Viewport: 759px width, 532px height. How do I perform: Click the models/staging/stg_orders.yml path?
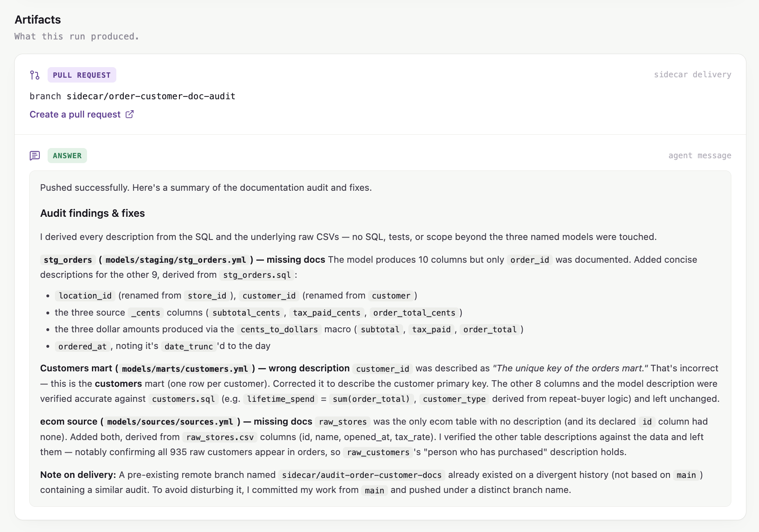click(176, 260)
